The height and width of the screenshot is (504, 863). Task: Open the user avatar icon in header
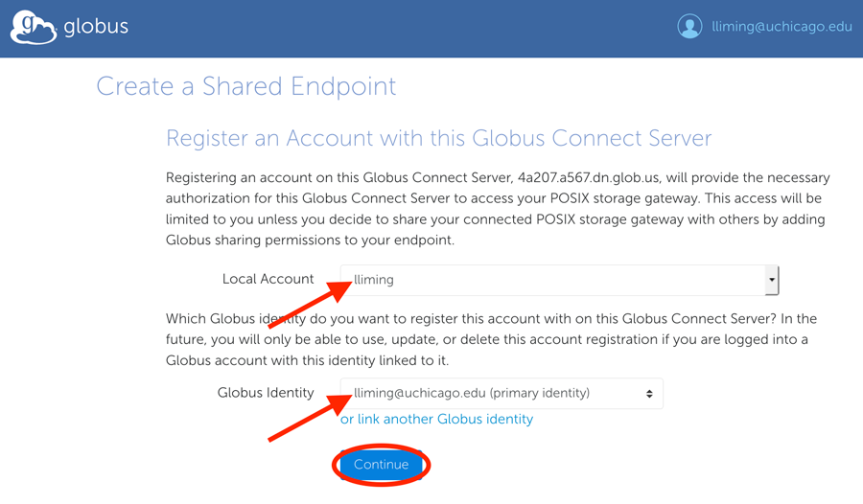click(x=689, y=26)
